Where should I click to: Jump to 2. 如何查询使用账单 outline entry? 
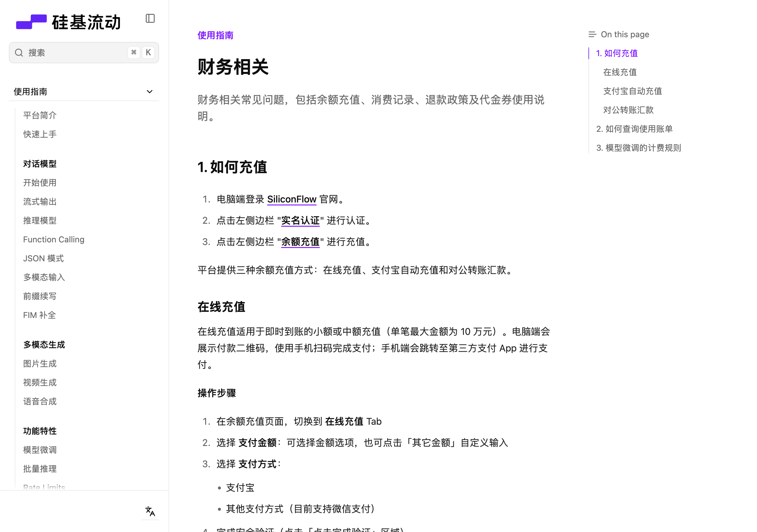coord(634,129)
